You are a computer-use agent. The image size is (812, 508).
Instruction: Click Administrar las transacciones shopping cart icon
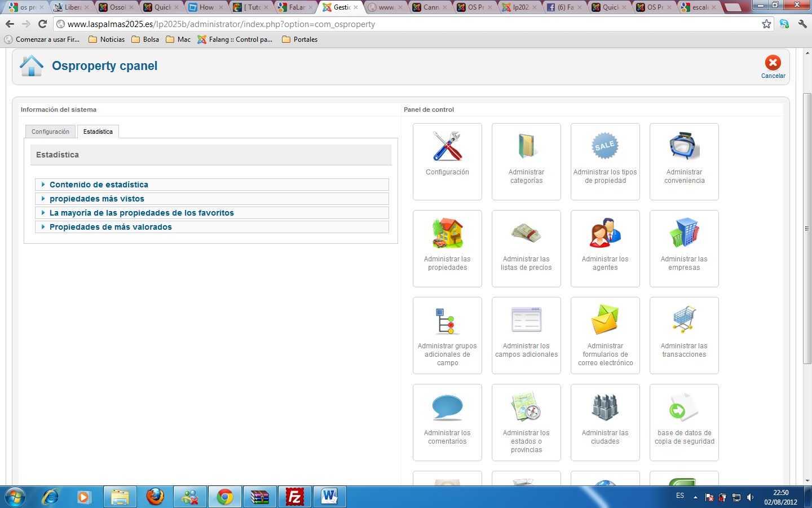(684, 320)
